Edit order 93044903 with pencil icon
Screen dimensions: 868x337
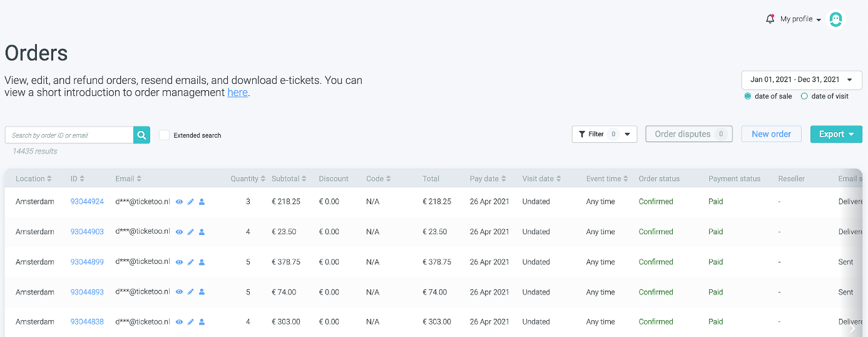tap(191, 232)
